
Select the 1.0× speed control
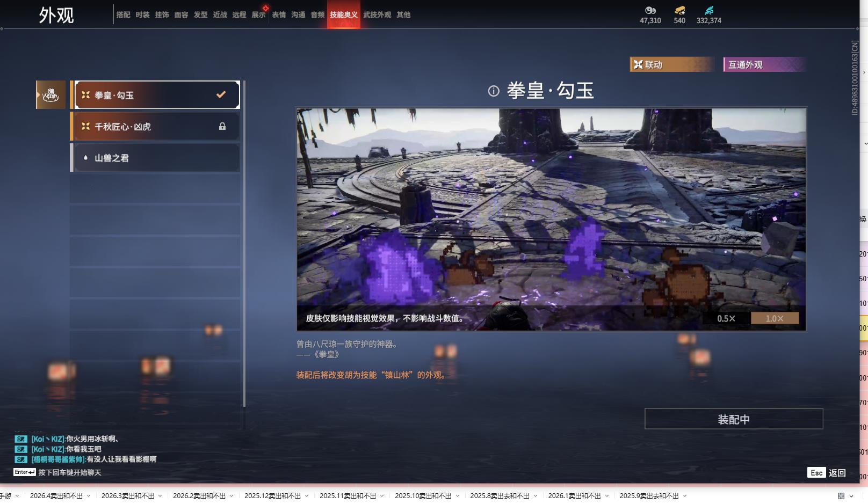click(x=775, y=318)
